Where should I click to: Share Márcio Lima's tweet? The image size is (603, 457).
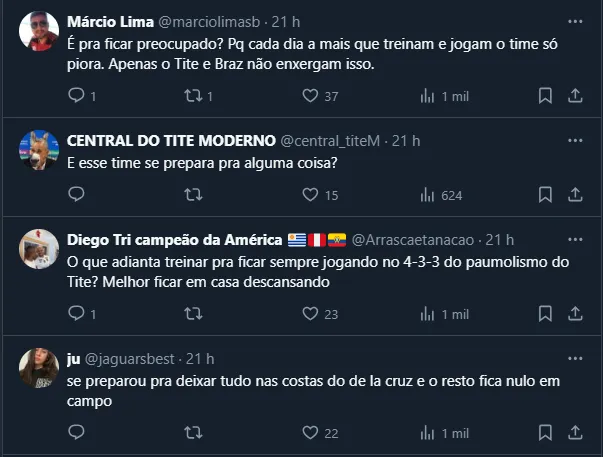(x=575, y=95)
